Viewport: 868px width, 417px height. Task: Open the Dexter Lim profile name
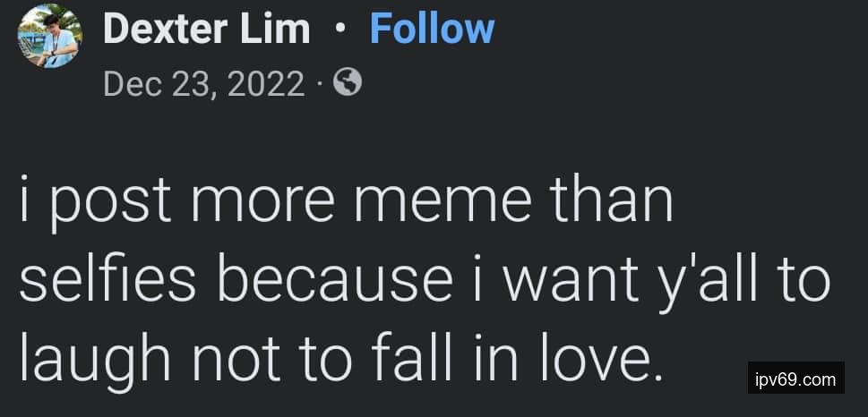tap(207, 29)
